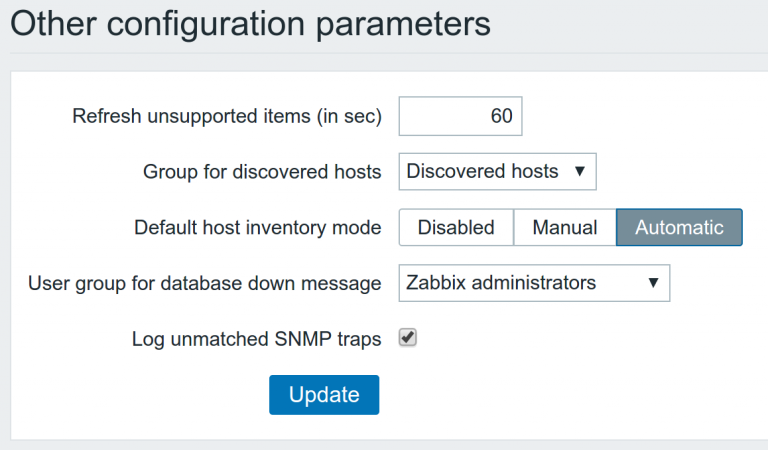Screen dimensions: 768x450
Task: Click the Refresh unsupported items input field
Action: [460, 116]
